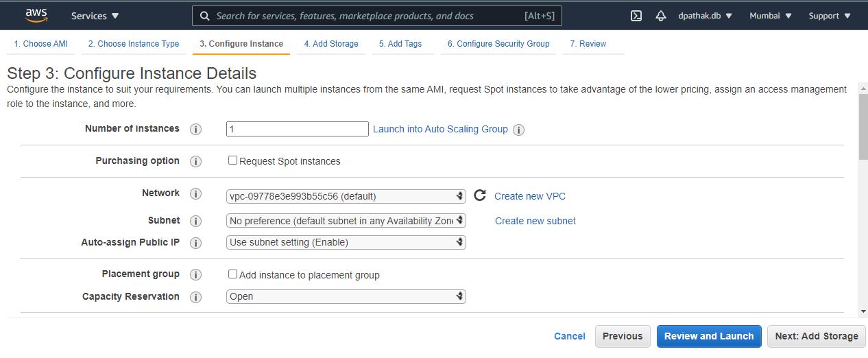Click the Number of instances input field
Image resolution: width=868 pixels, height=358 pixels.
point(297,129)
